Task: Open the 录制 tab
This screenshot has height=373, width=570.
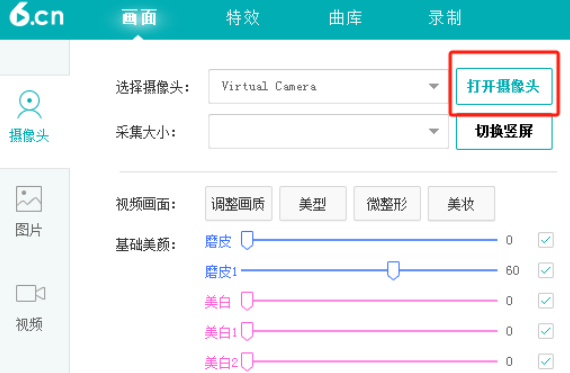Action: point(445,18)
